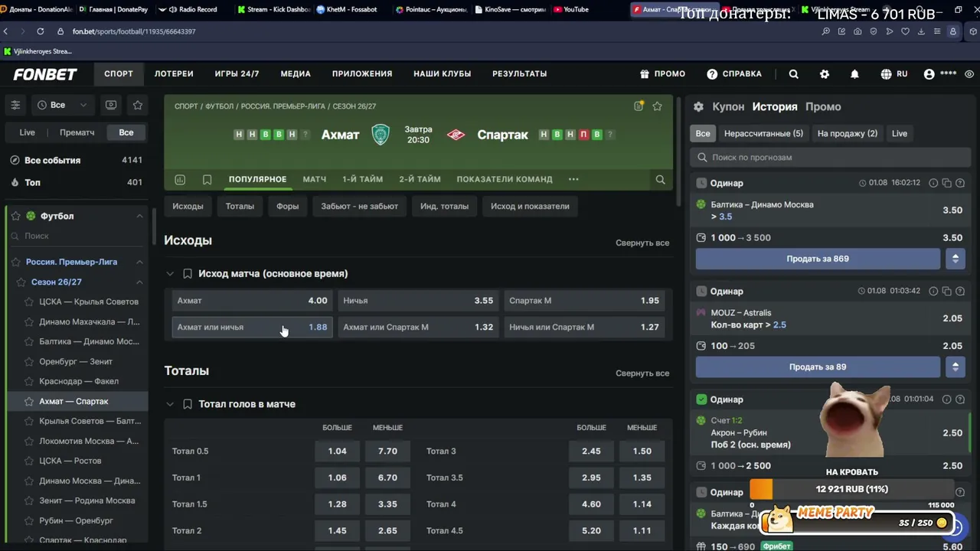Open site settings gear in header
This screenshot has width=980, height=551.
coord(825,73)
